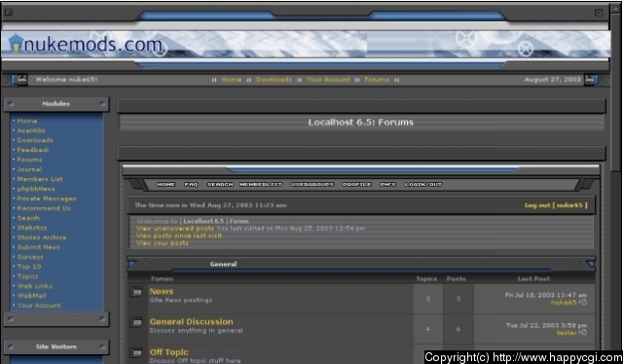Click the Log out [ nuke65 ] link
The width and height of the screenshot is (623, 364).
(x=556, y=205)
